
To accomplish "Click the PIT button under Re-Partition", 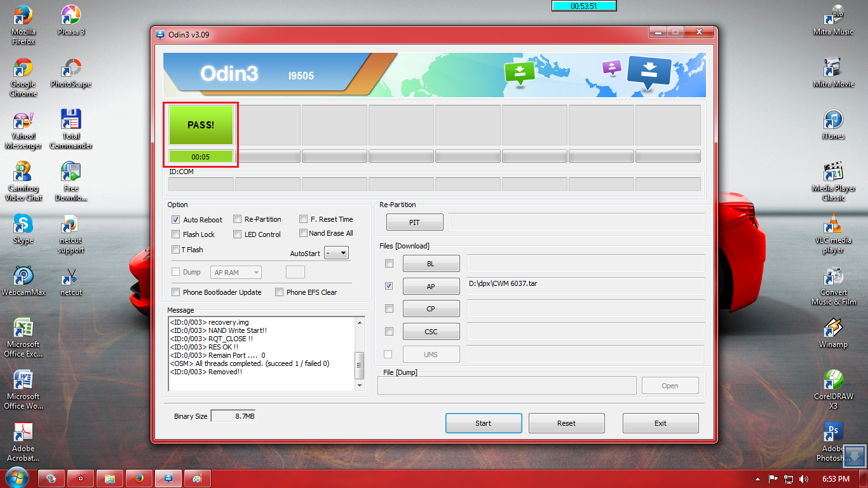I will (414, 222).
